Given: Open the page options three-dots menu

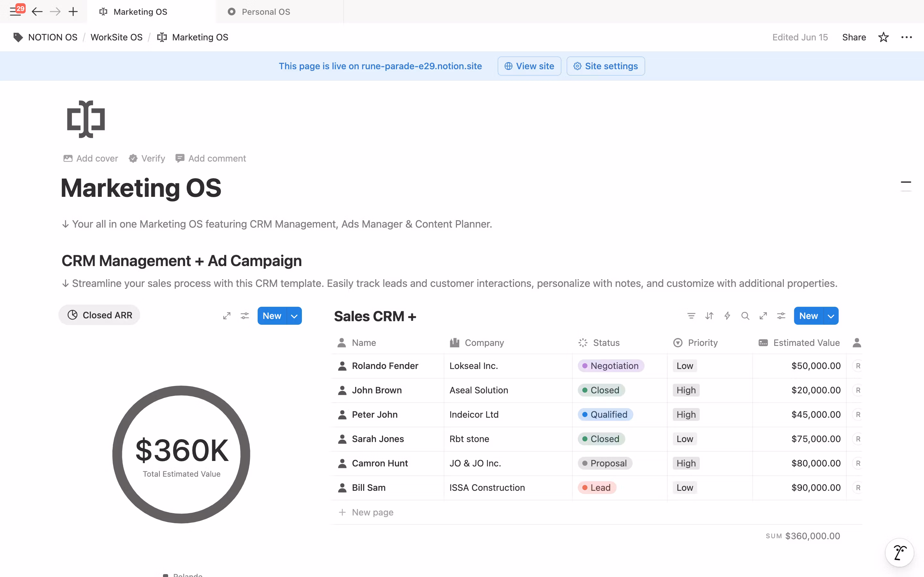Looking at the screenshot, I should (x=906, y=37).
